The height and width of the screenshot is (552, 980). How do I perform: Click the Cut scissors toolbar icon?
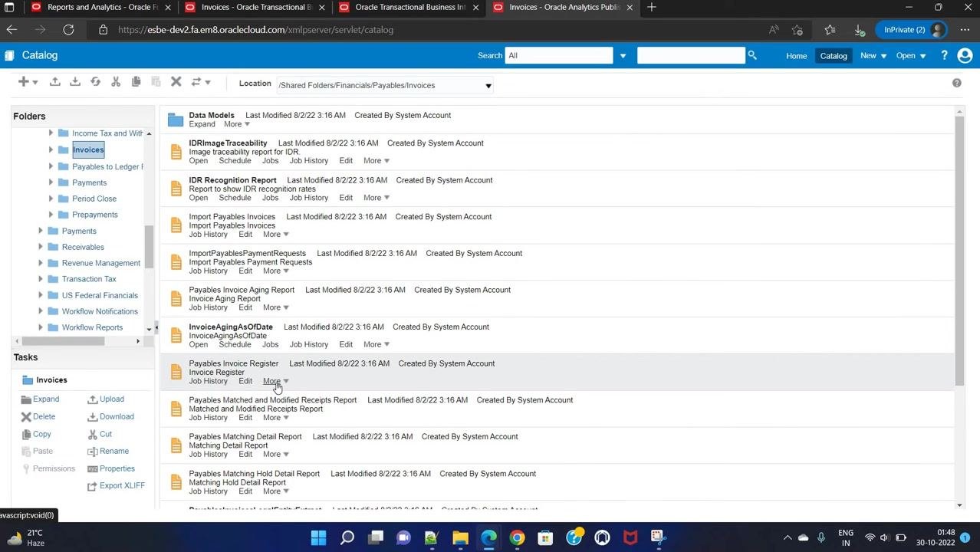pyautogui.click(x=116, y=81)
